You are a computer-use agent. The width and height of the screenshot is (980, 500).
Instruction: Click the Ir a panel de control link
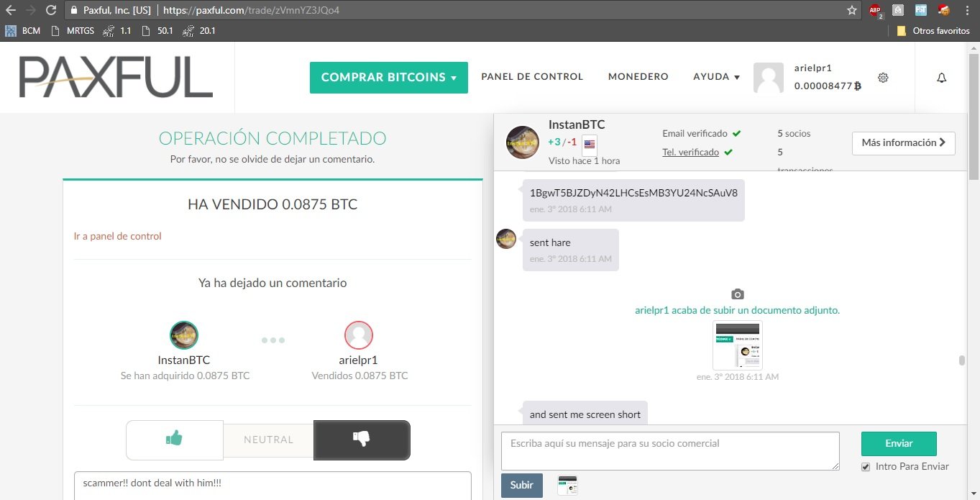pos(118,236)
